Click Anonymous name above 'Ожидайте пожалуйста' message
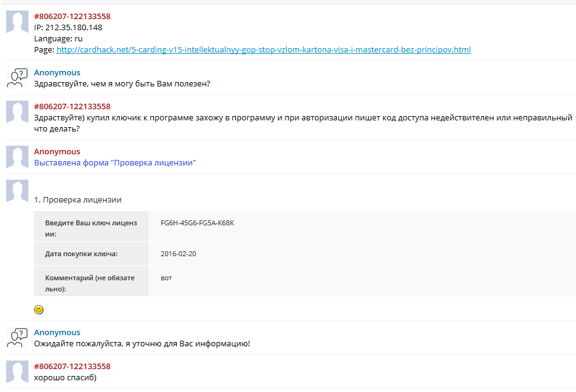576x392 pixels. coord(57,333)
